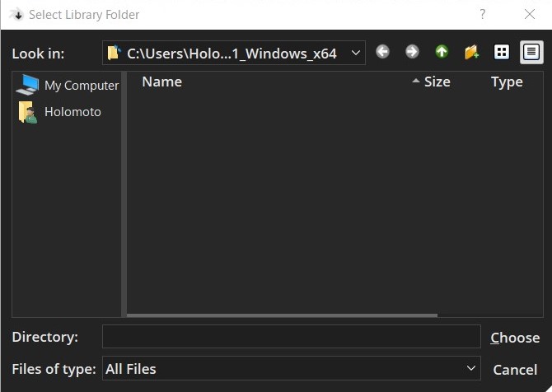Viewport: 552px width, 392px height.
Task: Go forward with the right arrow icon
Action: pos(412,52)
